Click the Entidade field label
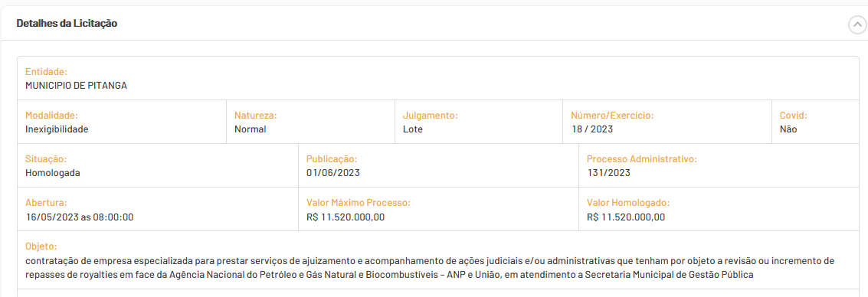This screenshot has height=297, width=868. (47, 72)
